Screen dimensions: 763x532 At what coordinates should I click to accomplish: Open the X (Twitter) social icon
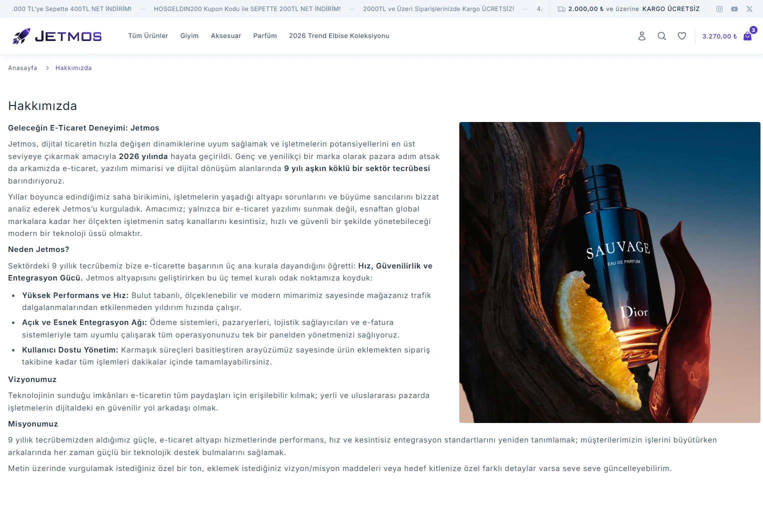[x=749, y=9]
